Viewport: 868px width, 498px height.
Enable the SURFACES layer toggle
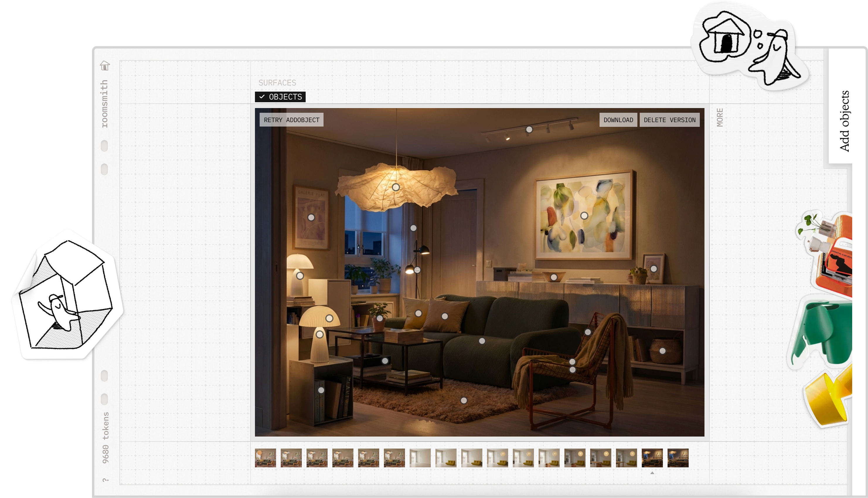coord(277,83)
